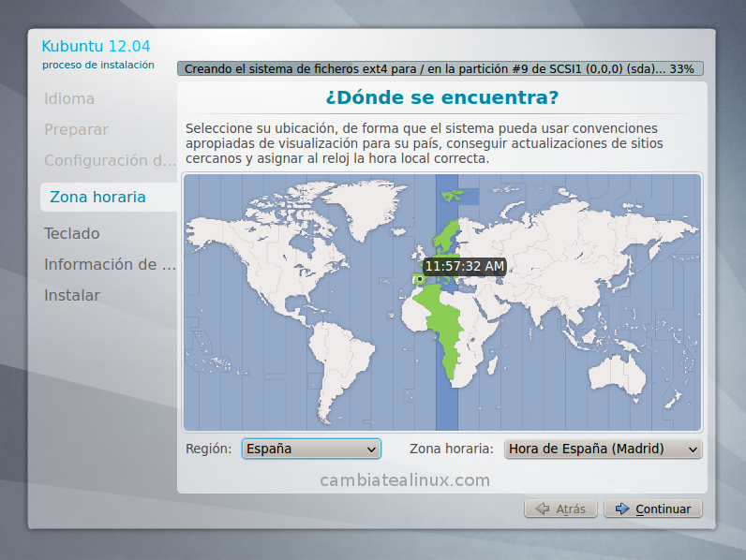The width and height of the screenshot is (746, 560).
Task: Select the Información de ... step
Action: pos(110,264)
